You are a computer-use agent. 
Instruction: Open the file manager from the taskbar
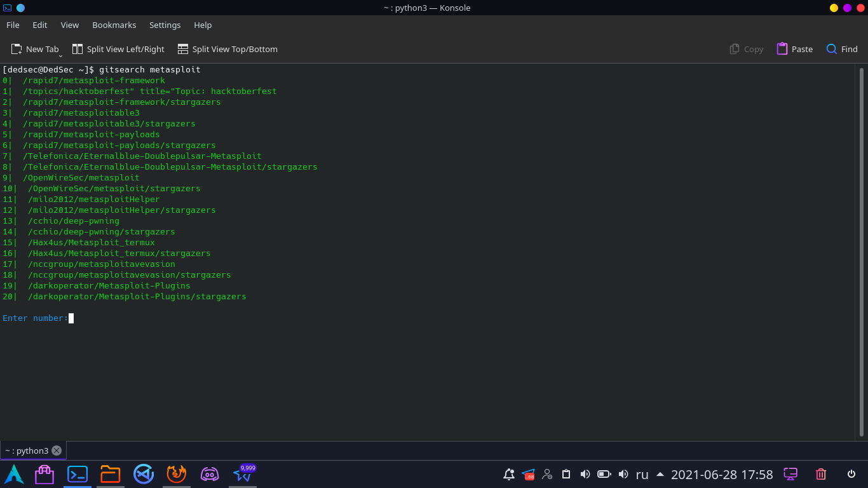(x=110, y=474)
